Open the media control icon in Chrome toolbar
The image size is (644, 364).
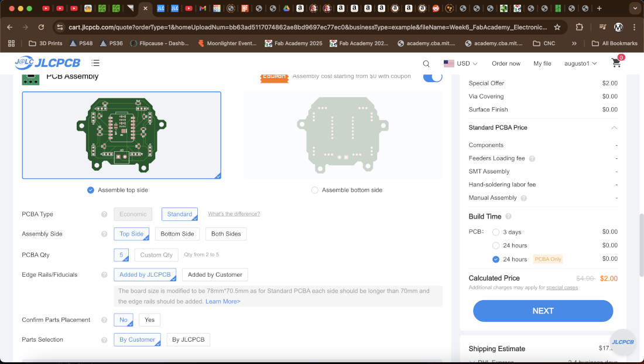(602, 27)
